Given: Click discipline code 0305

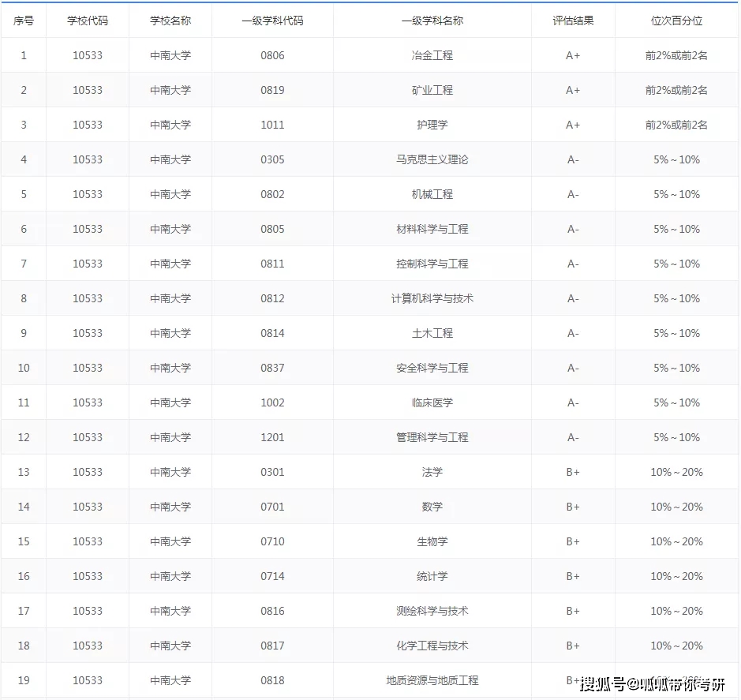Looking at the screenshot, I should 272,159.
